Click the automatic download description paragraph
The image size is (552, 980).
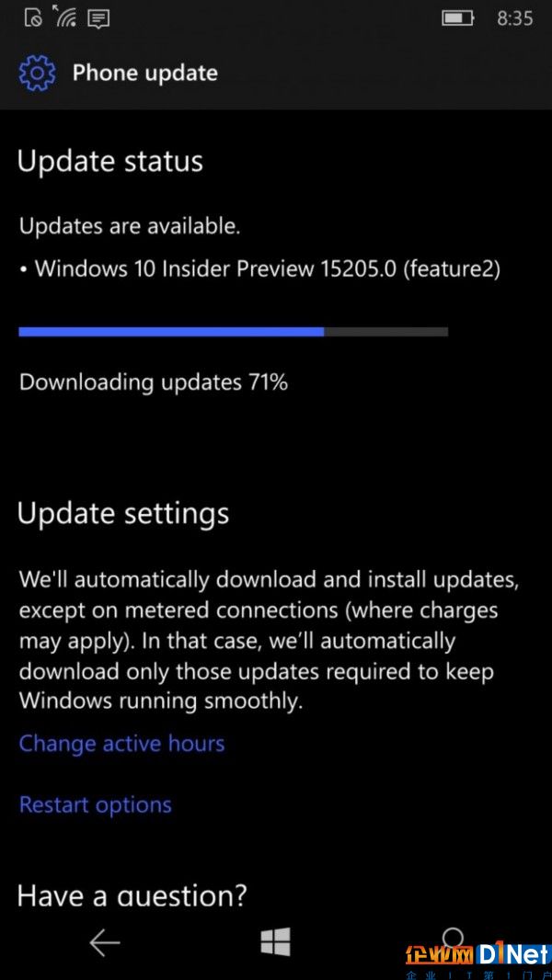click(269, 640)
